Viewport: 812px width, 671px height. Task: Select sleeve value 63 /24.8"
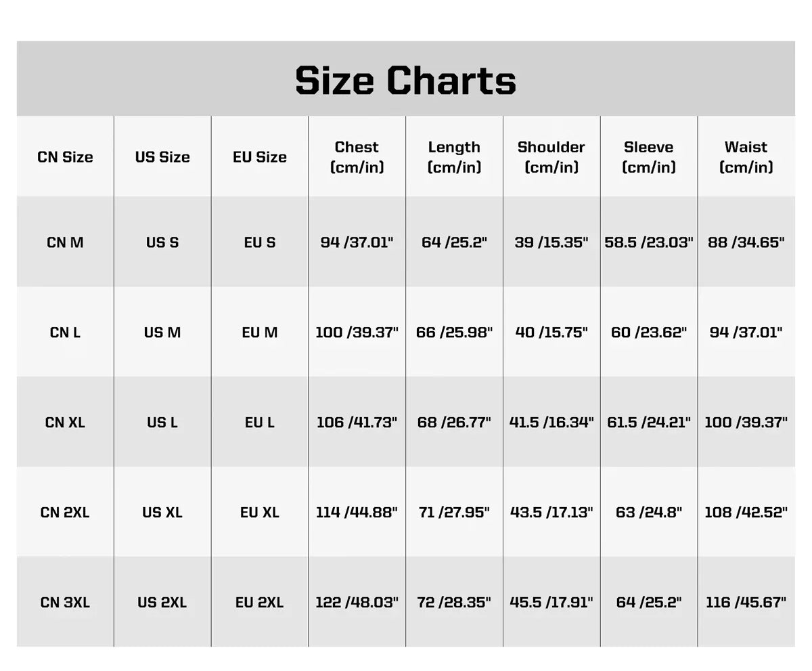coord(649,513)
